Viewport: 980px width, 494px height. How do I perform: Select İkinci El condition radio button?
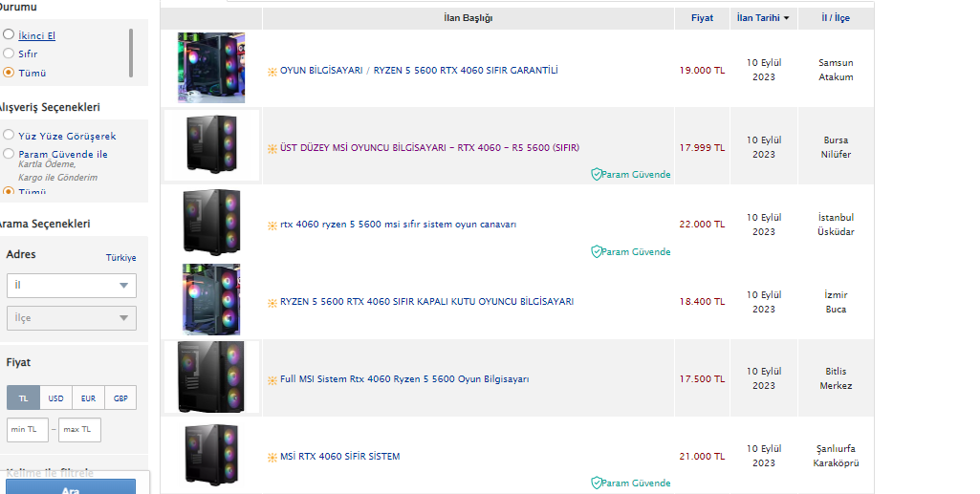(x=9, y=34)
